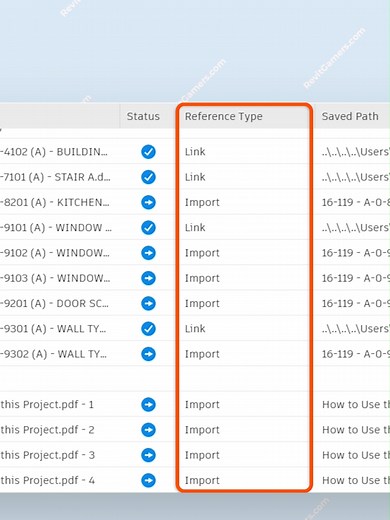The height and width of the screenshot is (520, 390).
Task: Click the saved path of the 9102 row
Action: pos(356,253)
